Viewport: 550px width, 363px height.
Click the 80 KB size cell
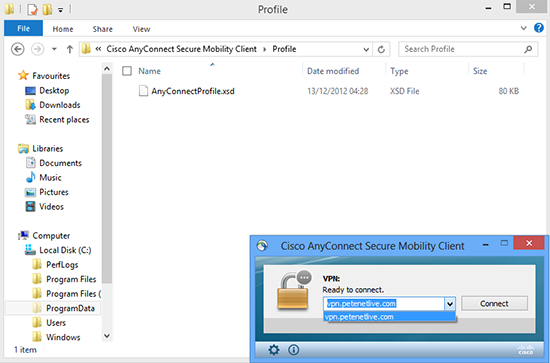(x=509, y=91)
